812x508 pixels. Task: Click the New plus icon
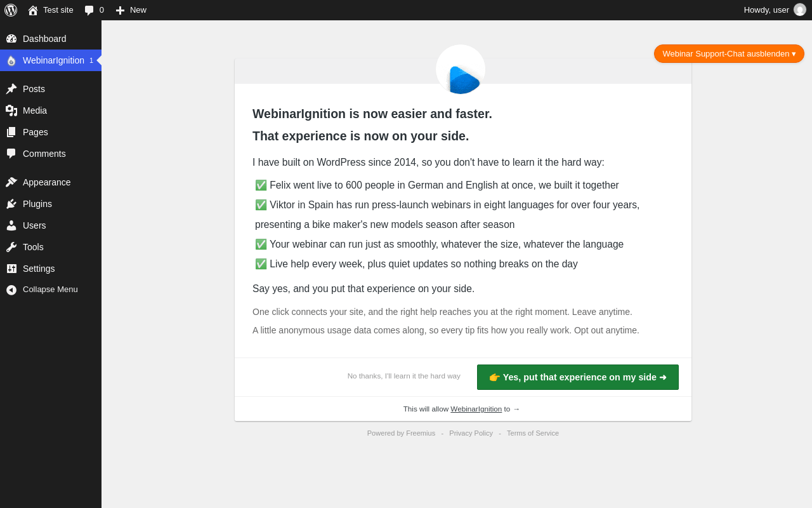click(120, 10)
